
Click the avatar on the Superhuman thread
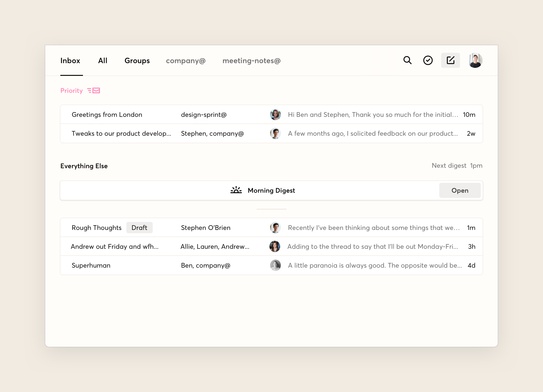275,265
